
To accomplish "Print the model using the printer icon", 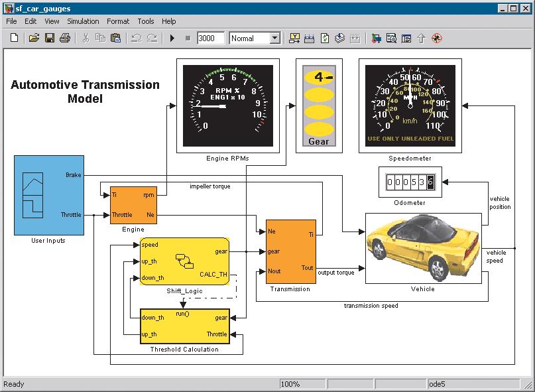I will pos(65,38).
